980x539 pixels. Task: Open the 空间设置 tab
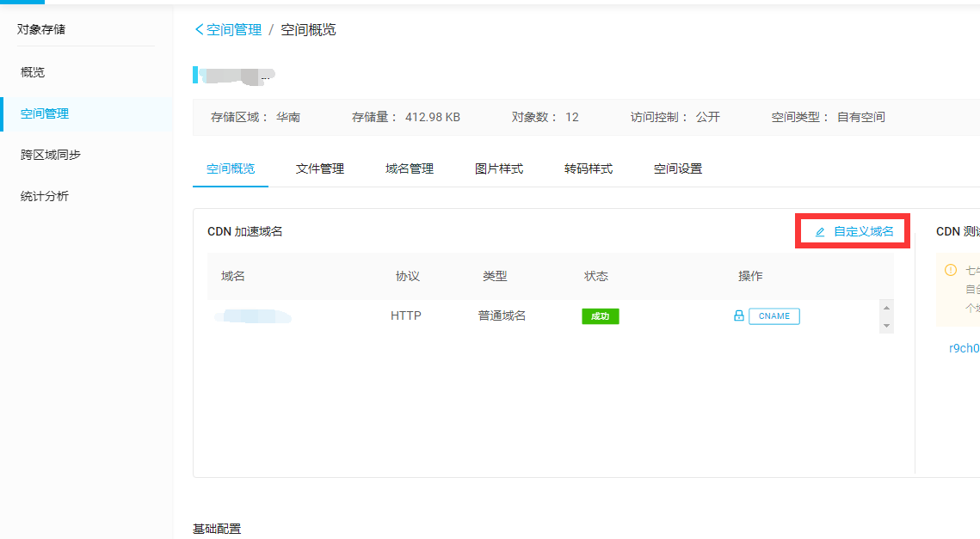[x=677, y=169]
